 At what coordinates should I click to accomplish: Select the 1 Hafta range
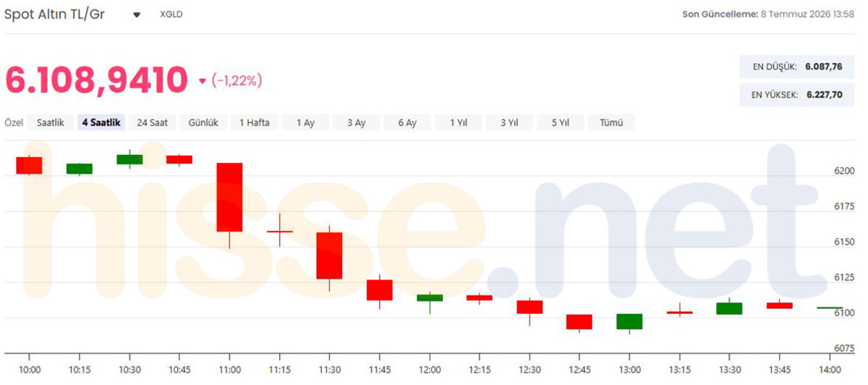[254, 122]
